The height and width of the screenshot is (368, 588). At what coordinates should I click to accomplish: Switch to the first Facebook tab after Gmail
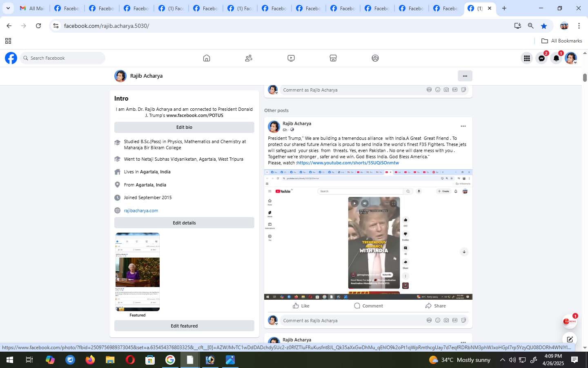point(67,8)
